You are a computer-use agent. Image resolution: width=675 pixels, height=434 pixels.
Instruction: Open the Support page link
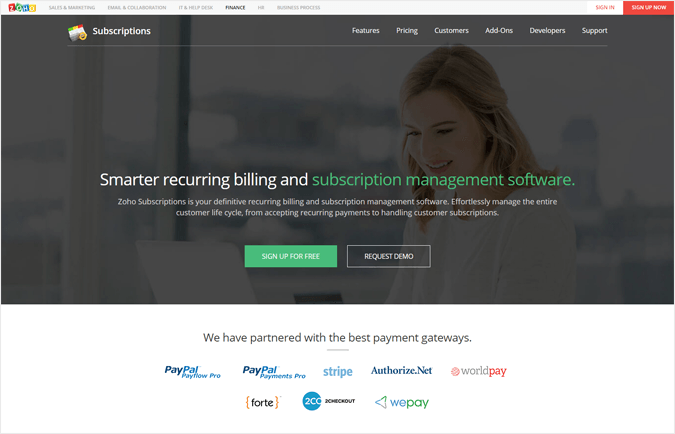pyautogui.click(x=594, y=31)
